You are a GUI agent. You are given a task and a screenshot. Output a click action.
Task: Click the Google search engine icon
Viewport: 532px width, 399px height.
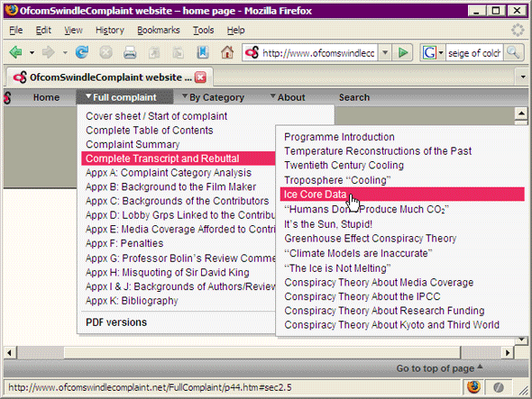point(429,53)
